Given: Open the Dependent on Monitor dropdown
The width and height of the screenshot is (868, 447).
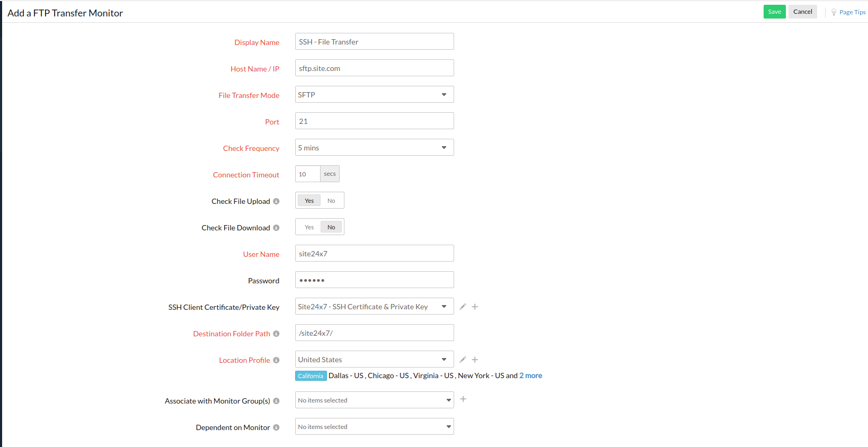Looking at the screenshot, I should click(x=374, y=427).
